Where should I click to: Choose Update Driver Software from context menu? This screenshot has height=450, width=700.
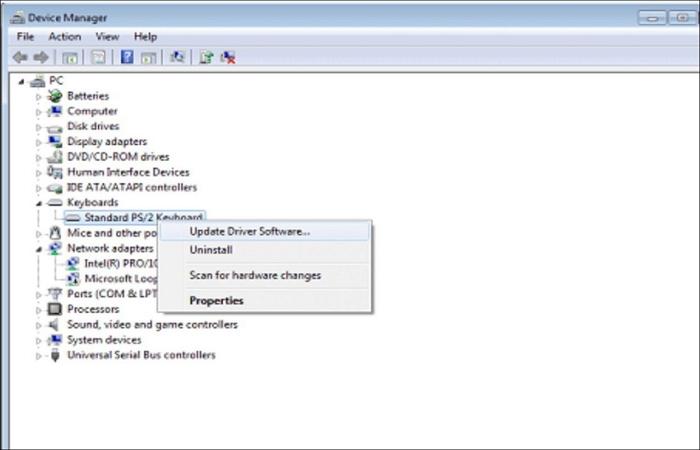[265, 232]
